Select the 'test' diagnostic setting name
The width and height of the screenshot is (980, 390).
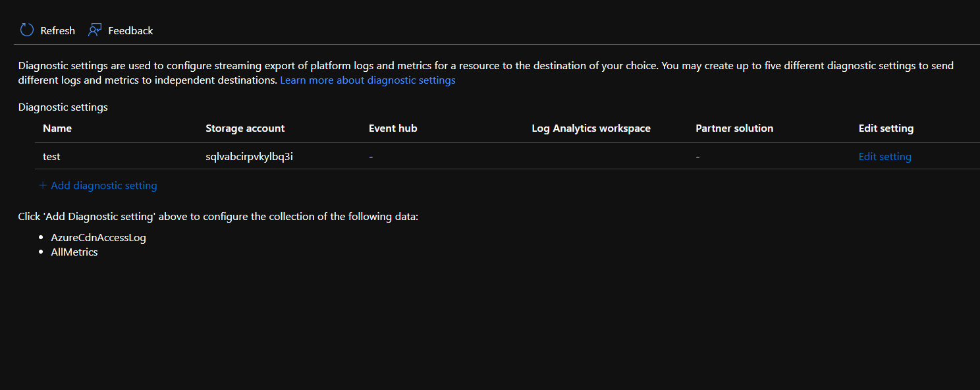pos(51,157)
